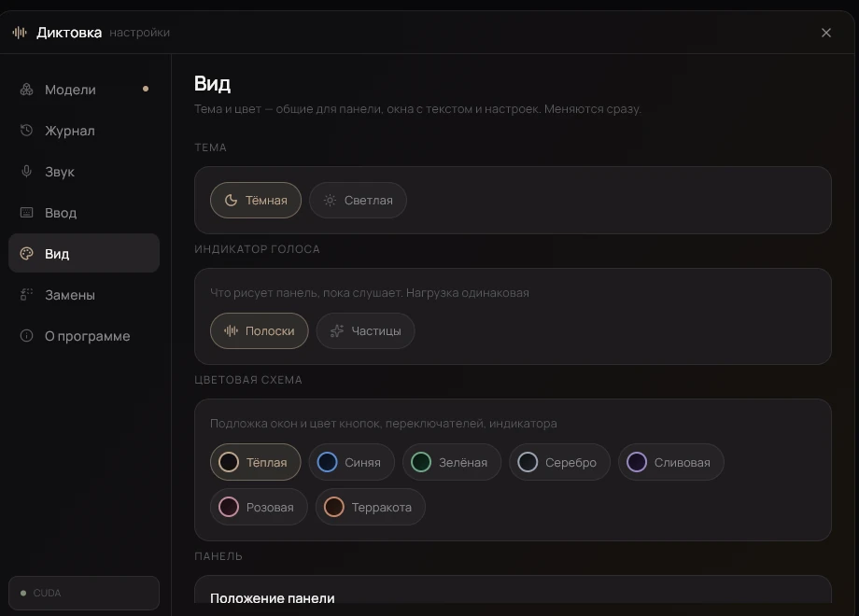Pick the Сливовая color scheme

pos(671,462)
